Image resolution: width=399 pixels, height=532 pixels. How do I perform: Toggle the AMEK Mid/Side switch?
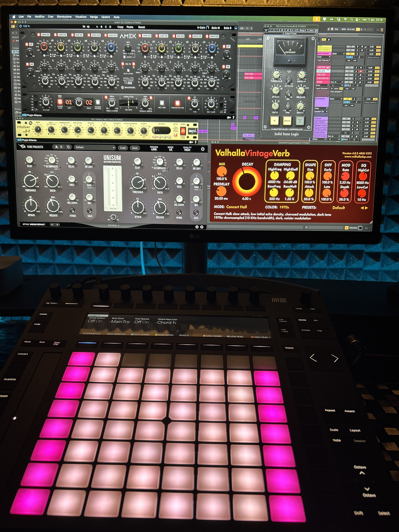[162, 103]
